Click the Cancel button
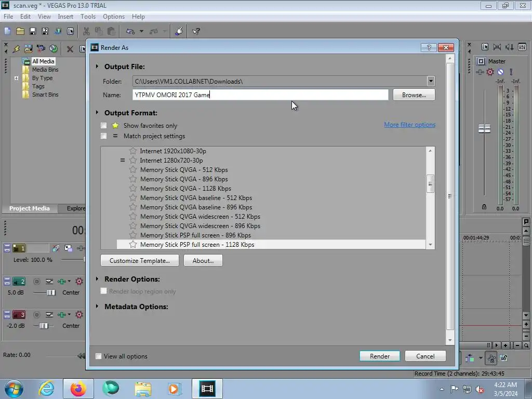The image size is (532, 399). [x=425, y=356]
